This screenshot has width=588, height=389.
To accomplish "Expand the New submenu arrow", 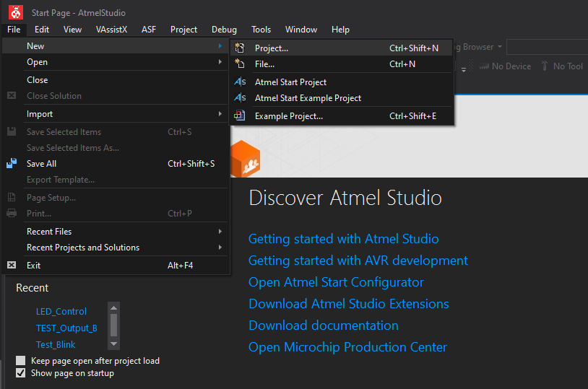I will [220, 45].
